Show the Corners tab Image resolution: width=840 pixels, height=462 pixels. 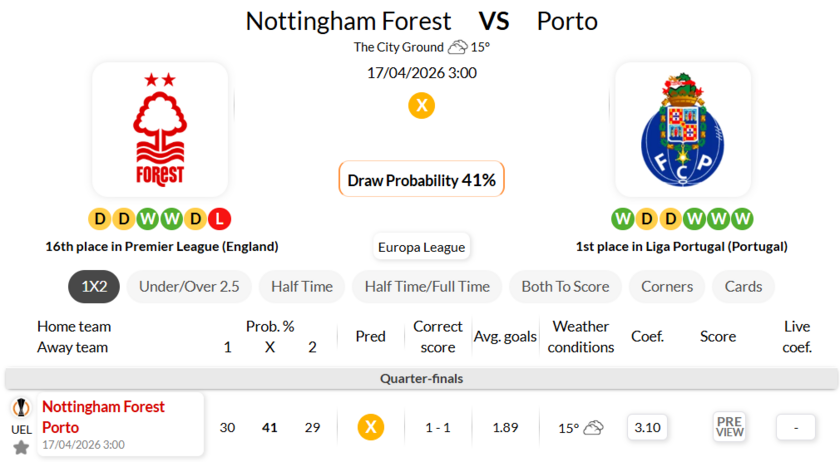coord(667,286)
